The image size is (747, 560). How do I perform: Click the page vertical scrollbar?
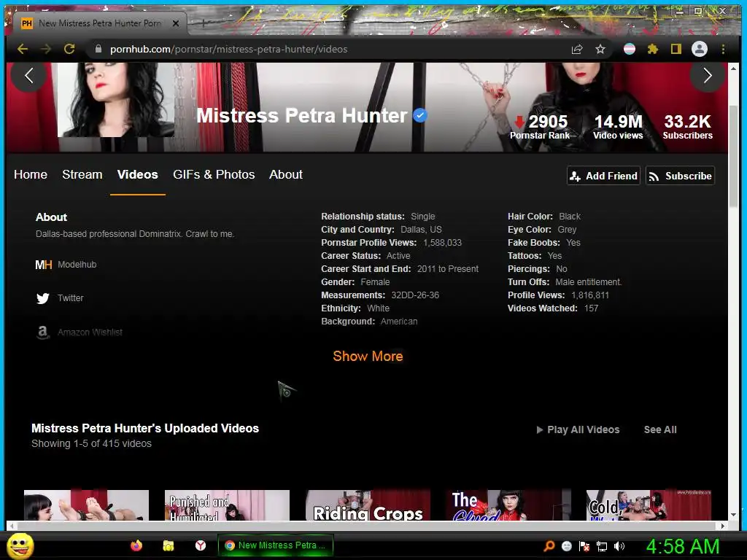tap(733, 157)
